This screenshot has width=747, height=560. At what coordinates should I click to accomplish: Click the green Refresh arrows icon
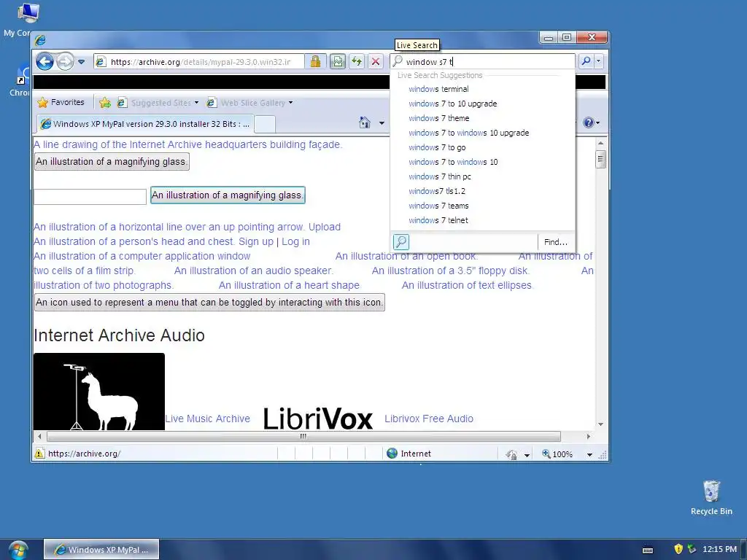pos(356,61)
